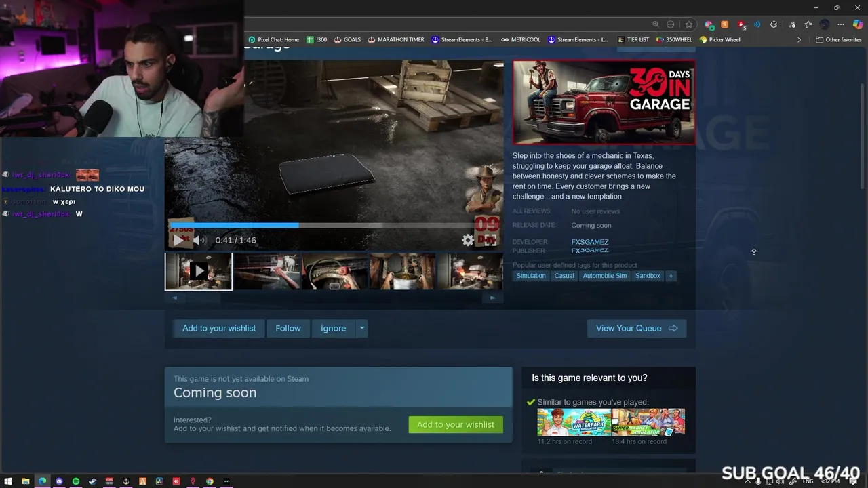The width and height of the screenshot is (868, 488).
Task: Open StreamElements - L... bookmark
Action: coord(578,39)
